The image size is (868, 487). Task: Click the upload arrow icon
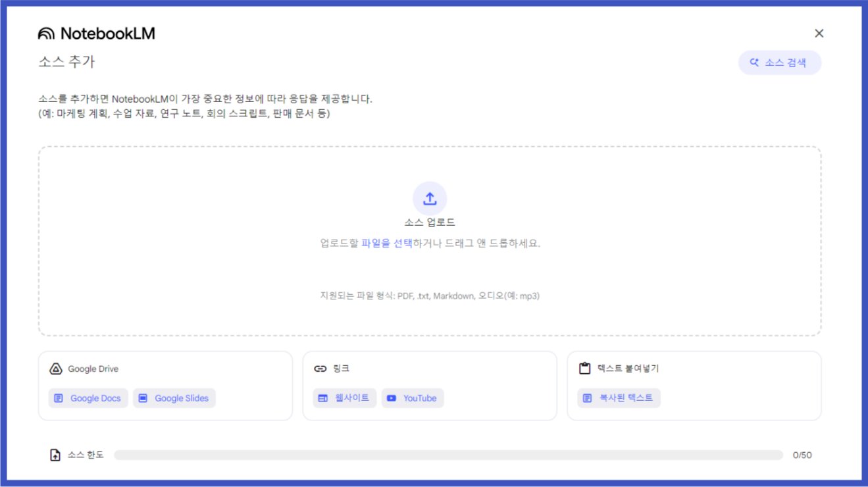click(x=430, y=198)
